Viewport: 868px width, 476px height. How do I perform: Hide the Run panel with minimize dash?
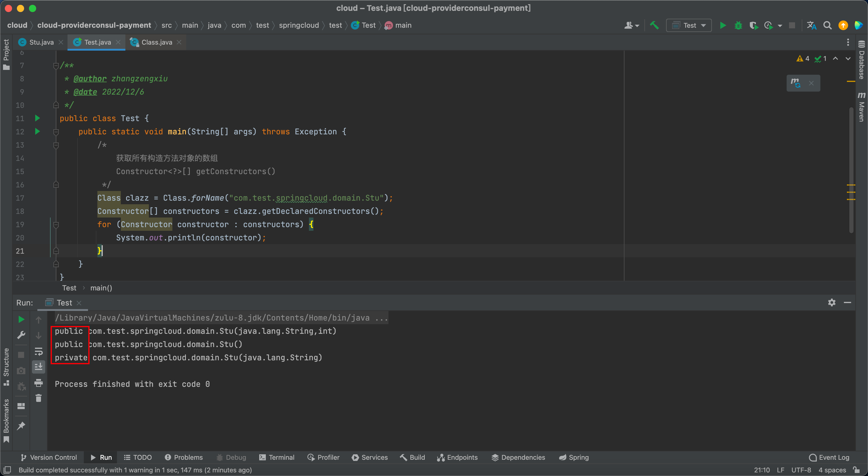click(x=847, y=302)
